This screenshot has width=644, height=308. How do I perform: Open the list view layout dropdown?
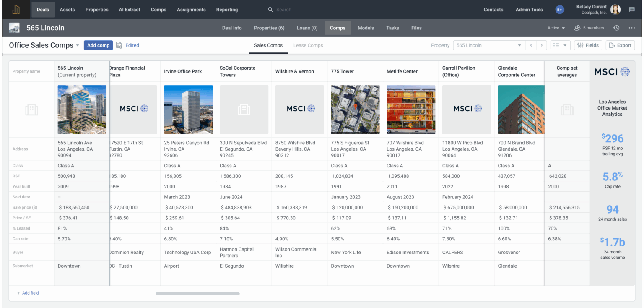pos(560,45)
